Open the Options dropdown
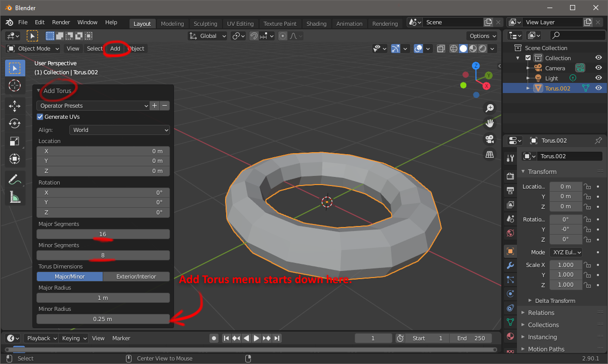608x364 pixels. [x=483, y=36]
